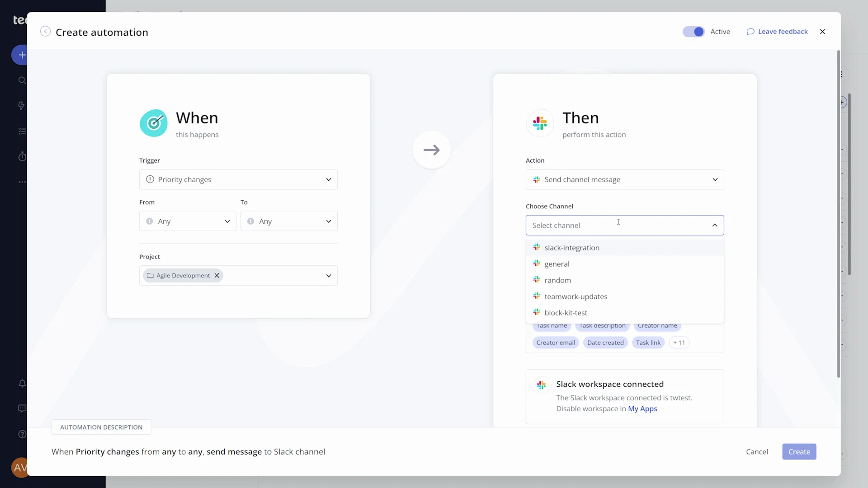Click the arrow icon between When and Then panels
Image resolution: width=868 pixels, height=488 pixels.
(432, 150)
